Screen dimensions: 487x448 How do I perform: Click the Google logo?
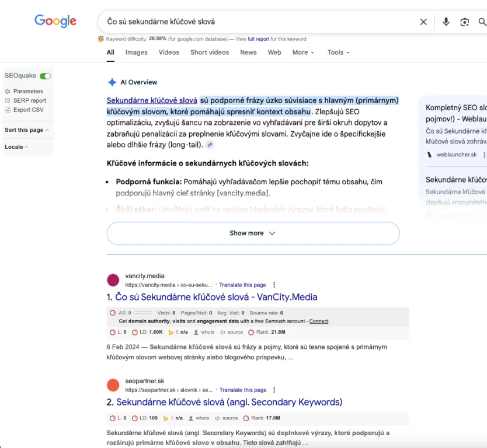coord(55,21)
